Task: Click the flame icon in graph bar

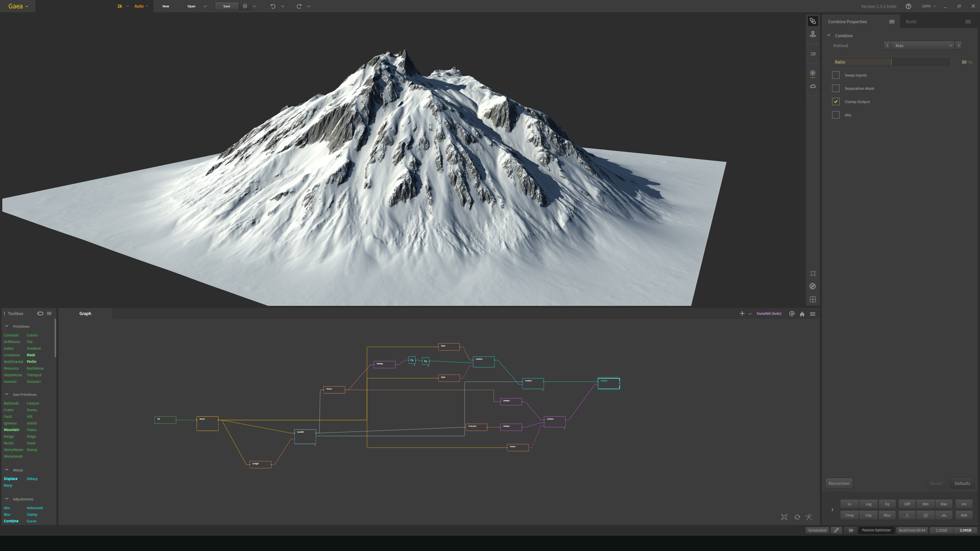Action: (x=802, y=314)
